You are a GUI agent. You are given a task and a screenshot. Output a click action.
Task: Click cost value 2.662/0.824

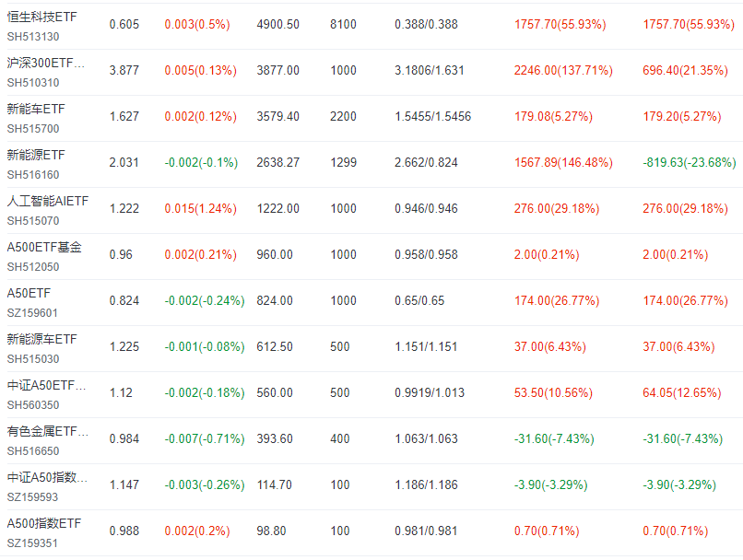point(426,162)
